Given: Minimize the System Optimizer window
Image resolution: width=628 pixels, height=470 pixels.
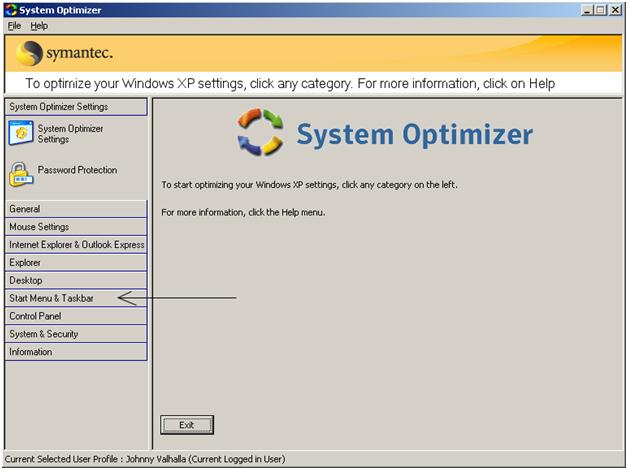Looking at the screenshot, I should [587, 10].
